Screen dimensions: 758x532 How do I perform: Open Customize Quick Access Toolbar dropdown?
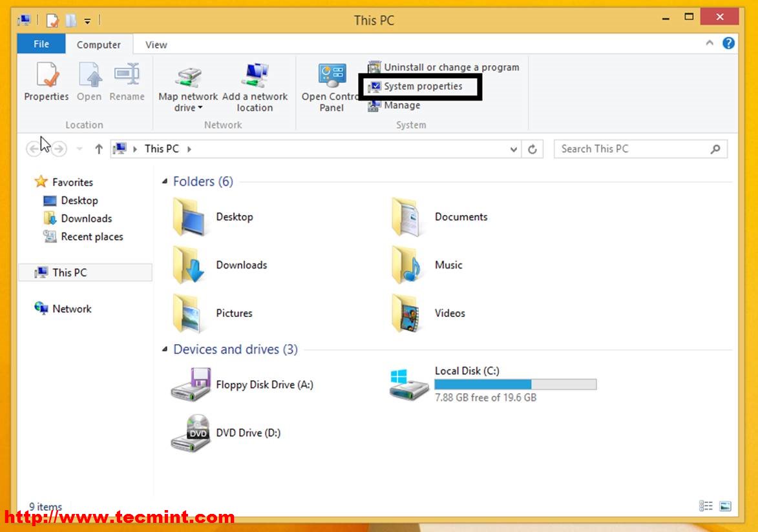[x=87, y=21]
